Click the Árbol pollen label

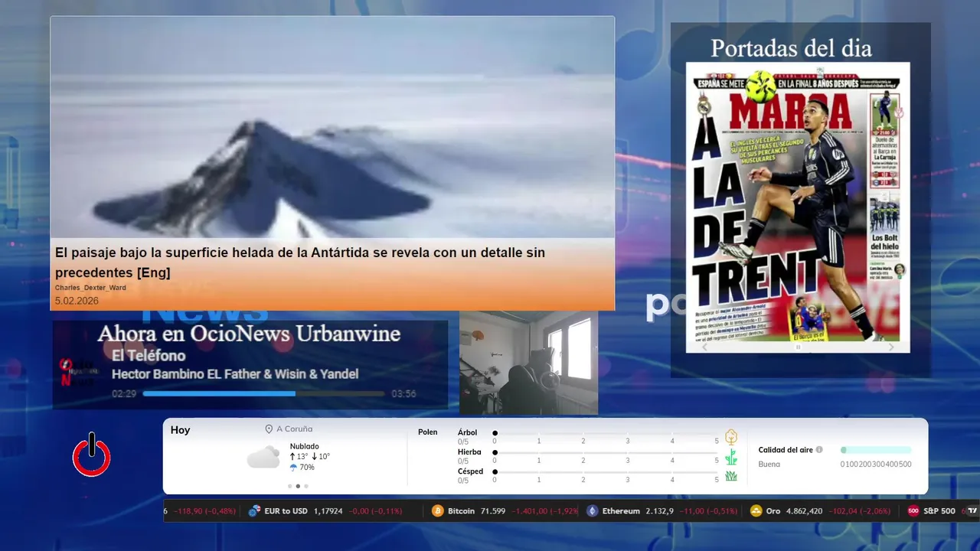coord(467,432)
